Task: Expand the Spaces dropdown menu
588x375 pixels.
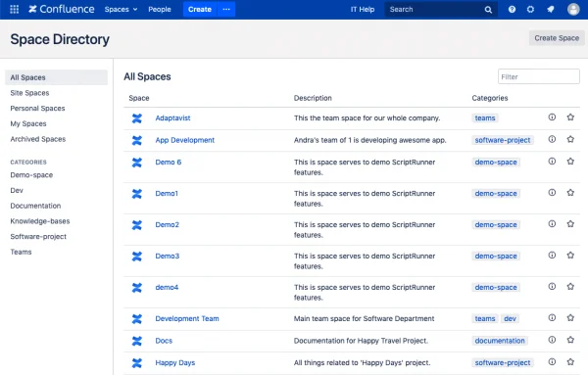Action: [x=121, y=10]
